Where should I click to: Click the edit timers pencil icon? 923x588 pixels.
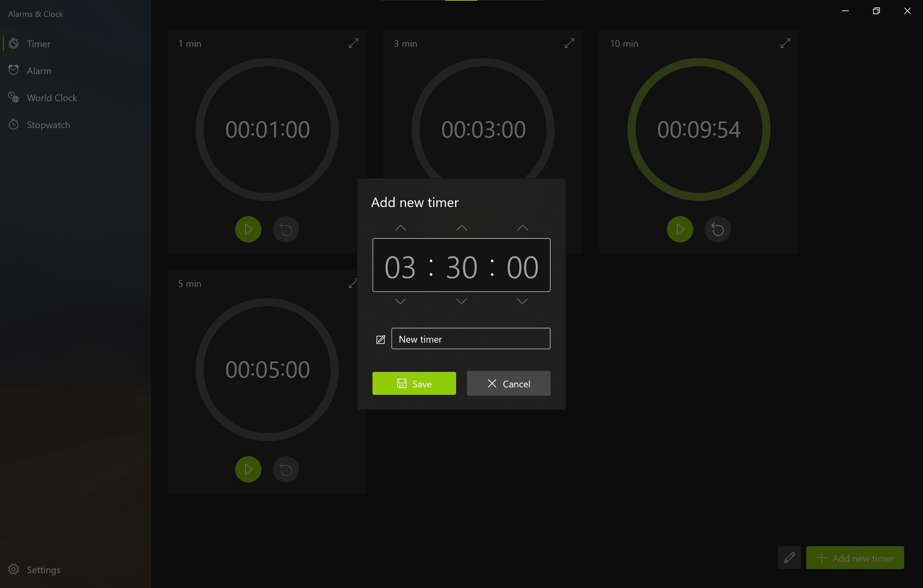click(789, 558)
